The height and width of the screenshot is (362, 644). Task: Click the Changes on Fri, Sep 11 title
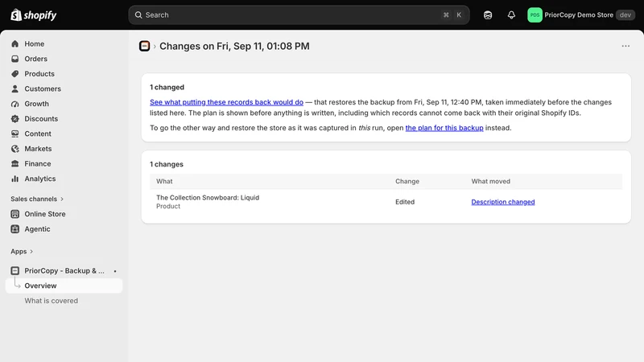point(234,46)
